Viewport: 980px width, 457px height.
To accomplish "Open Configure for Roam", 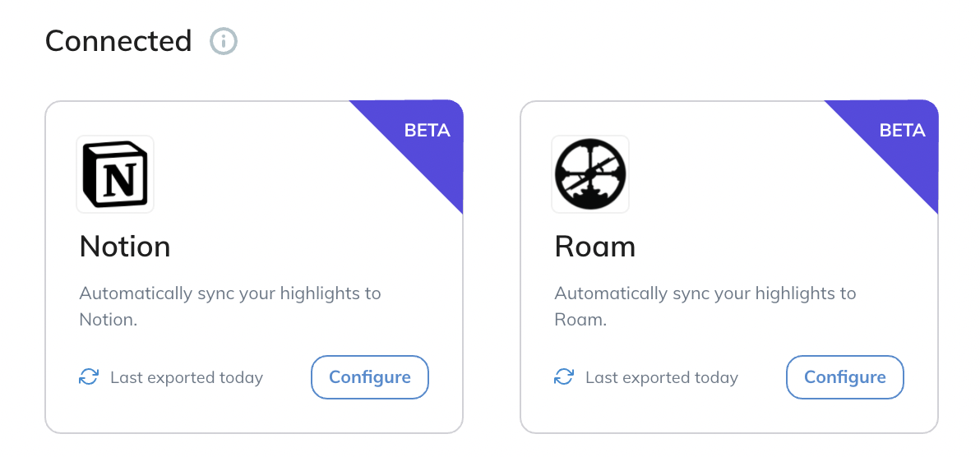I will pyautogui.click(x=845, y=377).
